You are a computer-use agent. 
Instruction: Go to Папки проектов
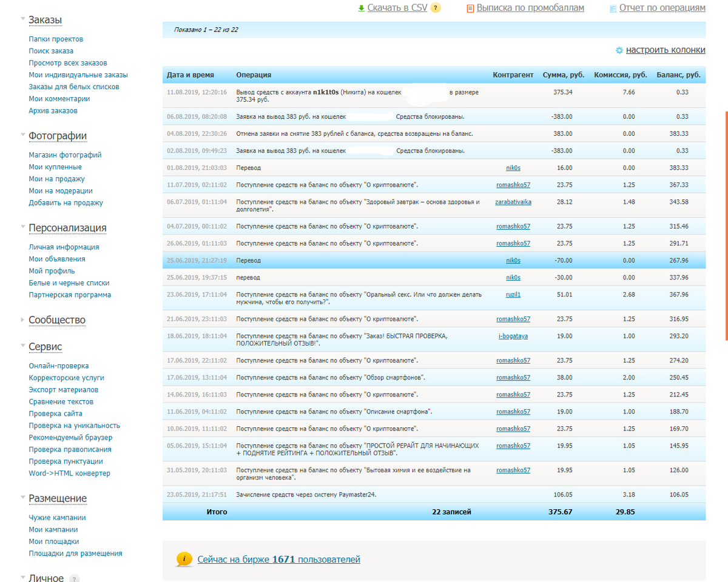(x=56, y=39)
